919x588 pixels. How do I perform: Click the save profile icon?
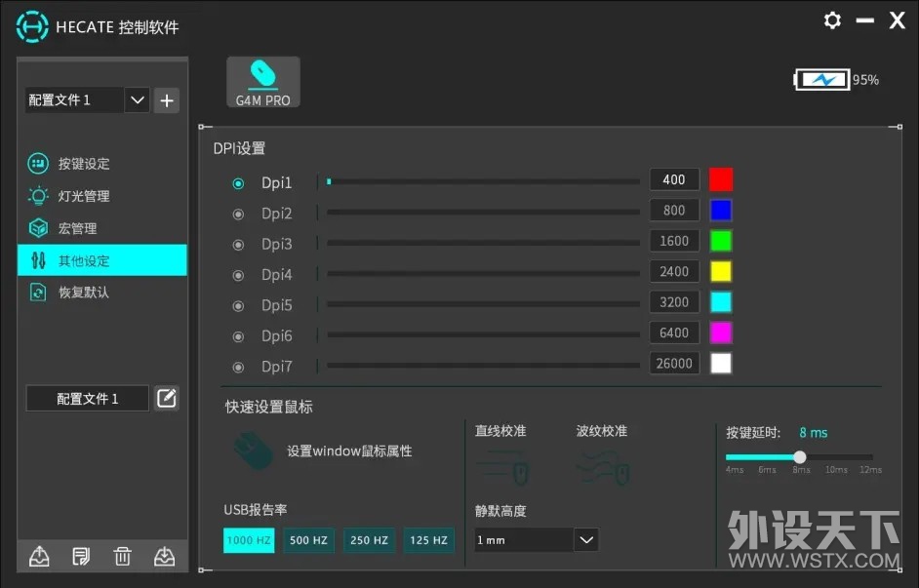tap(81, 556)
